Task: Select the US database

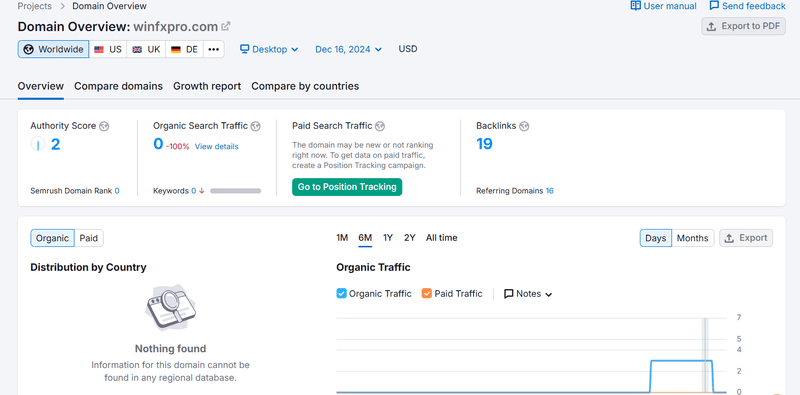Action: pyautogui.click(x=108, y=50)
